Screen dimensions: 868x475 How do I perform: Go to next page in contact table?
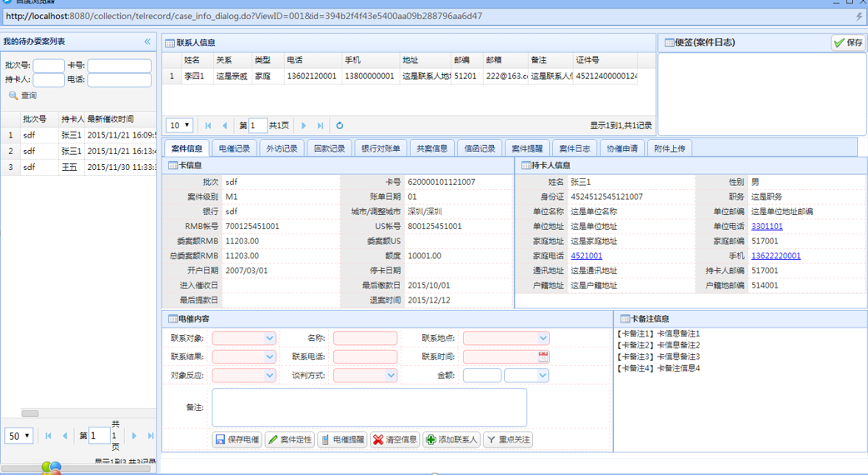coord(304,126)
